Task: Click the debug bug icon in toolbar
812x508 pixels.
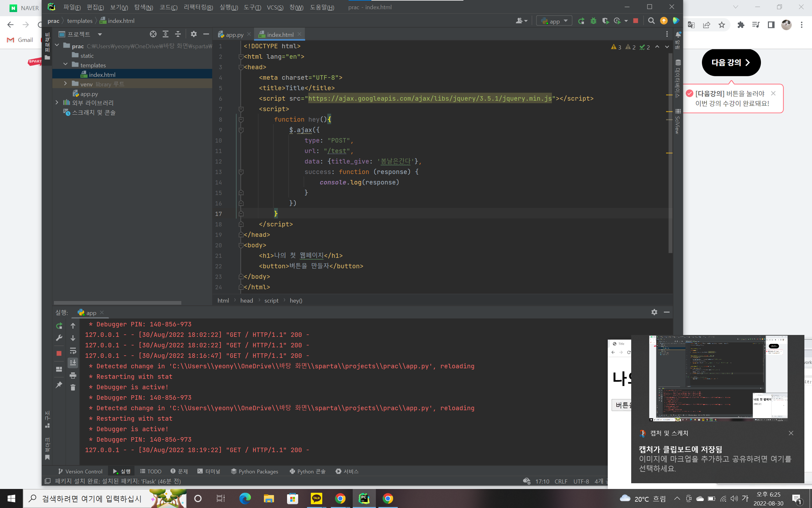Action: [593, 21]
